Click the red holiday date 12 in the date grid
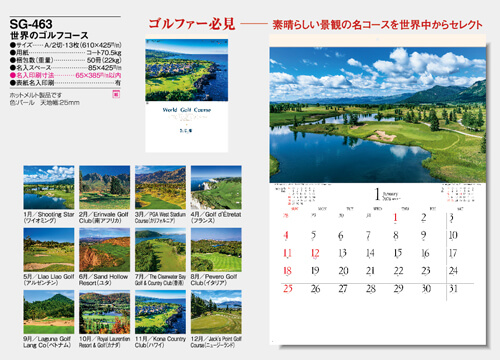 click(x=315, y=253)
